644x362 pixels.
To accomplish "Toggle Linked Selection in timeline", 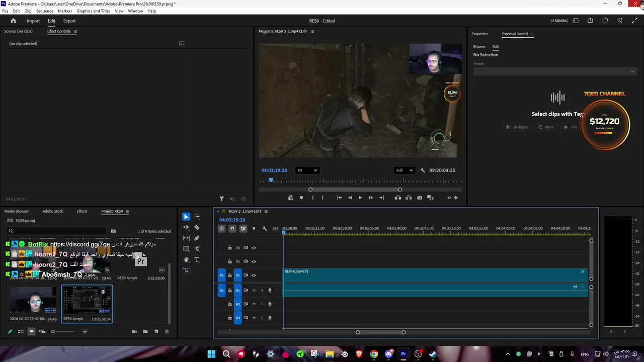I will [x=243, y=229].
